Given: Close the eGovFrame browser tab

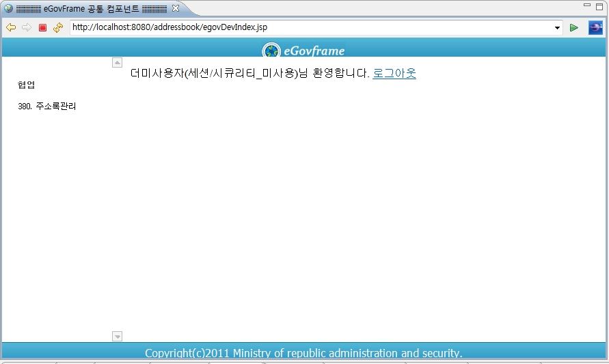Looking at the screenshot, I should pyautogui.click(x=176, y=8).
